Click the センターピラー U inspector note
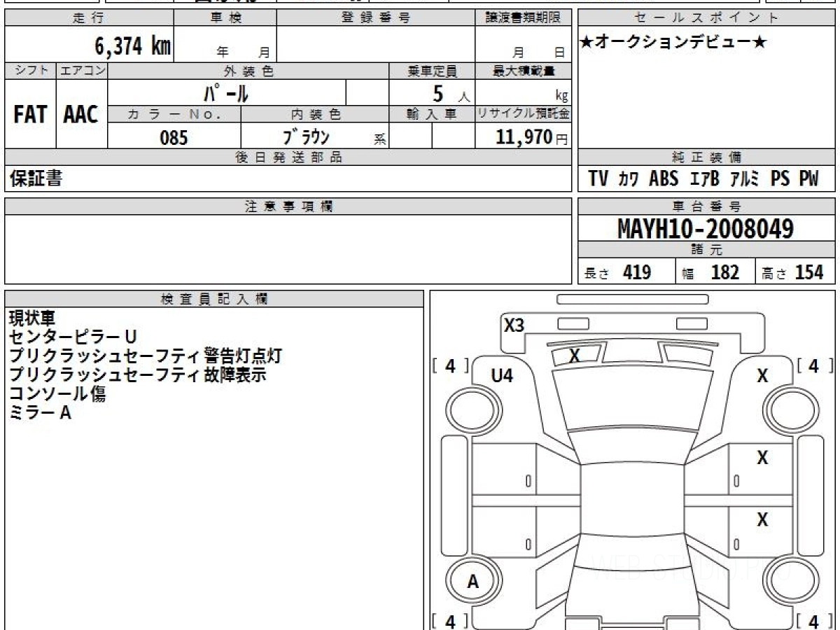The height and width of the screenshot is (630, 840). (x=68, y=337)
